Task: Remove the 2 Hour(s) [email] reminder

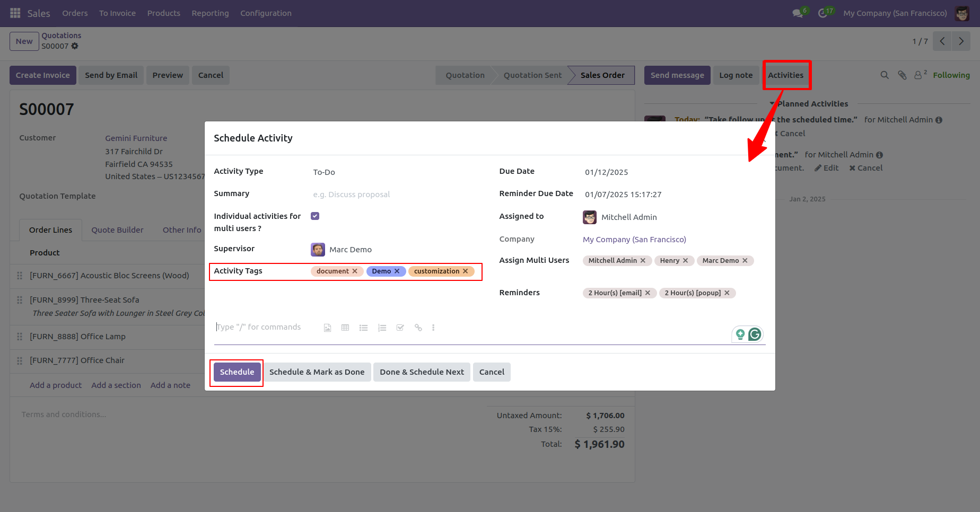Action: point(647,293)
